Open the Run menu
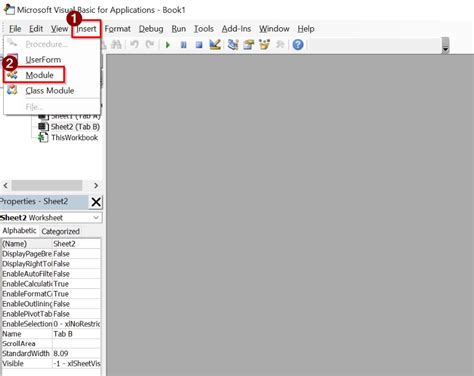This screenshot has height=376, width=474. pyautogui.click(x=179, y=29)
